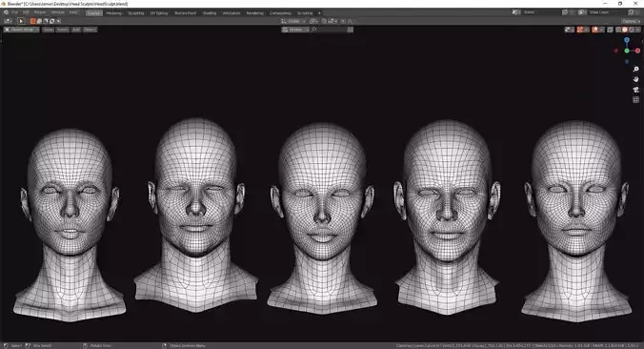Switch to the Sculpting workspace tab
The width and height of the screenshot is (644, 349).
coord(136,12)
